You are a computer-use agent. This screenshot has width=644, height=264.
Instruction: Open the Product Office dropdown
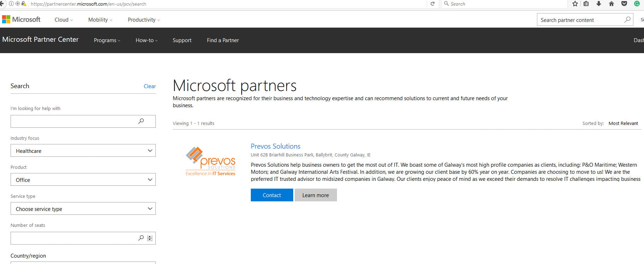pyautogui.click(x=83, y=180)
